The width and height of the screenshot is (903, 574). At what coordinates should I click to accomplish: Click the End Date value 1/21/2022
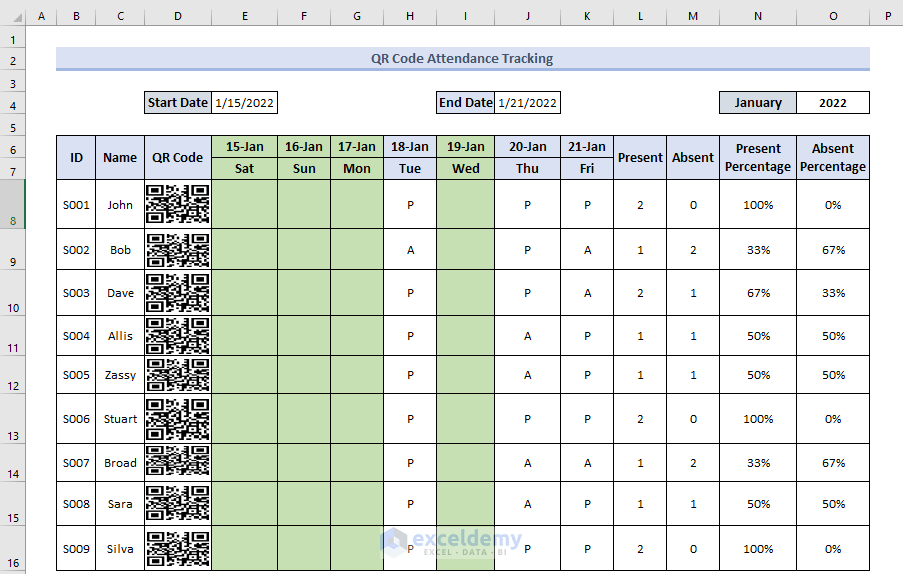(x=527, y=102)
